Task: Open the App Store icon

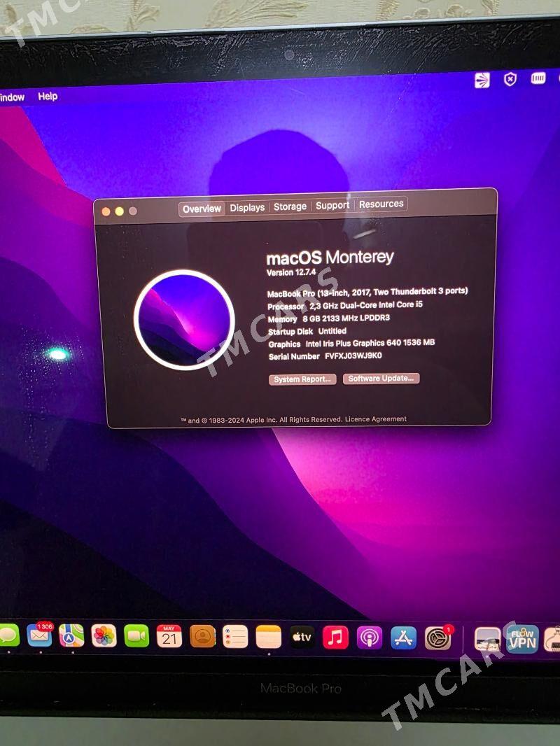Action: click(x=403, y=638)
